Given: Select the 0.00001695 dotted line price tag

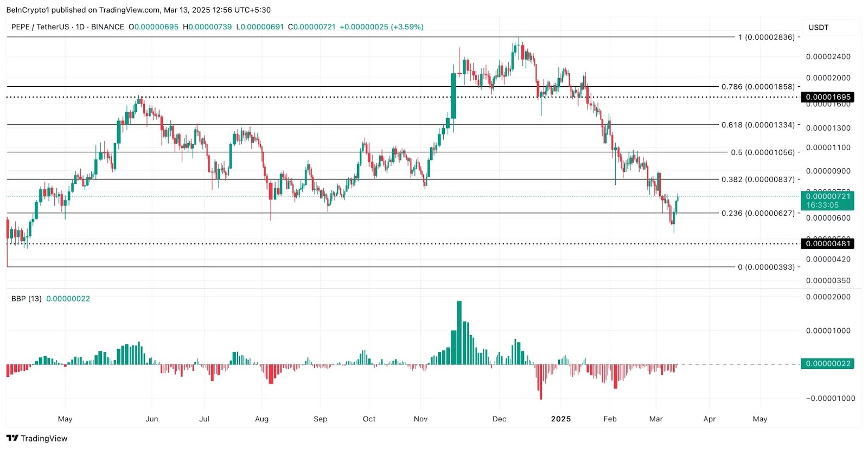Looking at the screenshot, I should [x=828, y=97].
